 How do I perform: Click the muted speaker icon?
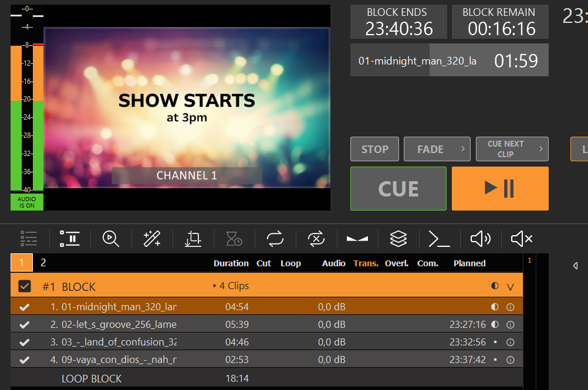point(521,239)
